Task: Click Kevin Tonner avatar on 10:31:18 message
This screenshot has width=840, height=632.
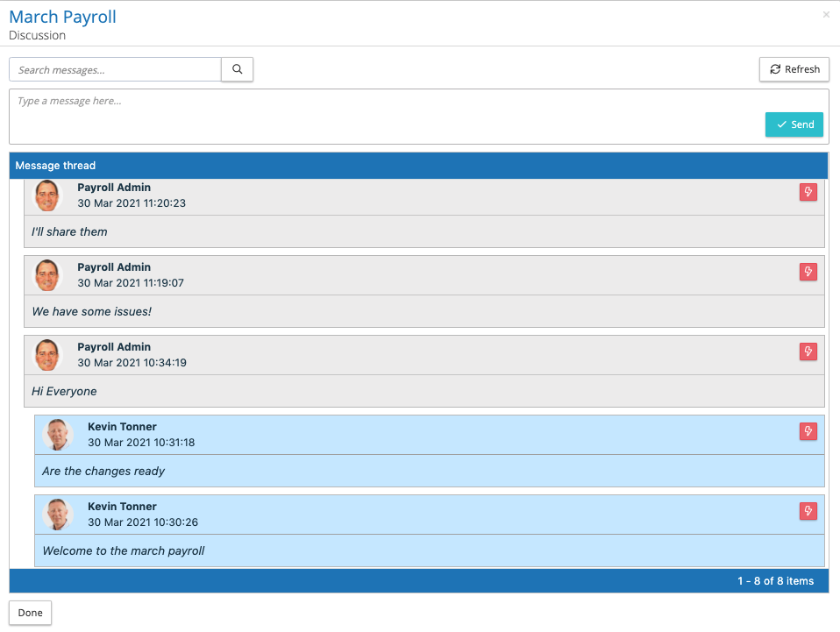Action: tap(58, 435)
